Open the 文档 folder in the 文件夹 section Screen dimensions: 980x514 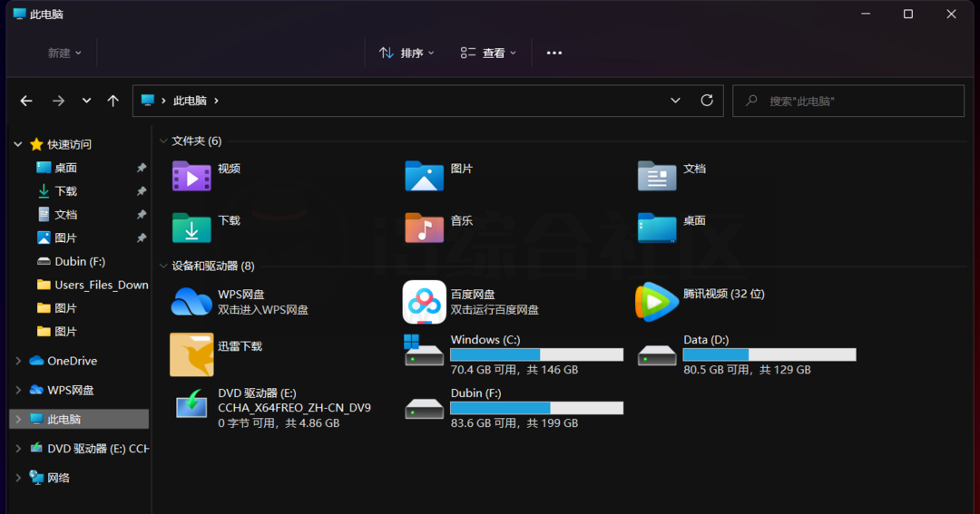point(656,176)
